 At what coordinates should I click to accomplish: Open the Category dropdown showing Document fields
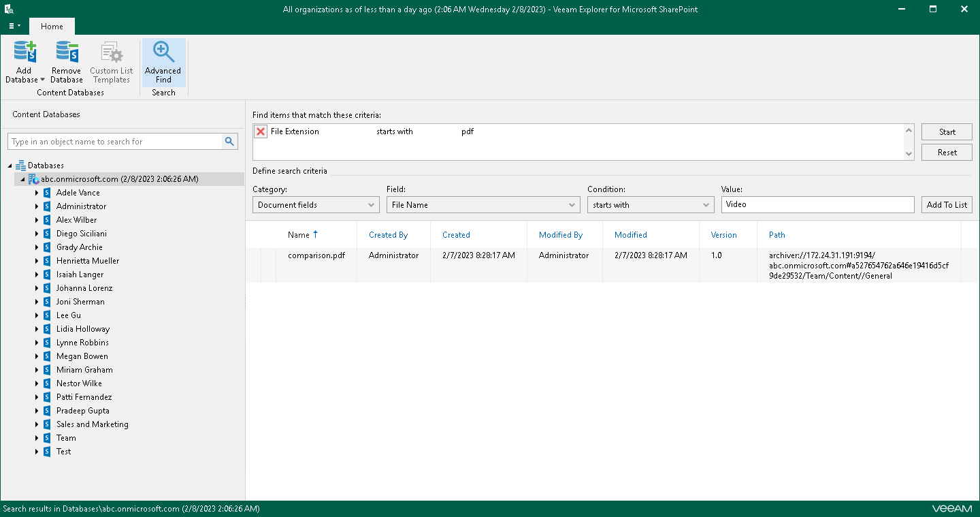pyautogui.click(x=316, y=205)
